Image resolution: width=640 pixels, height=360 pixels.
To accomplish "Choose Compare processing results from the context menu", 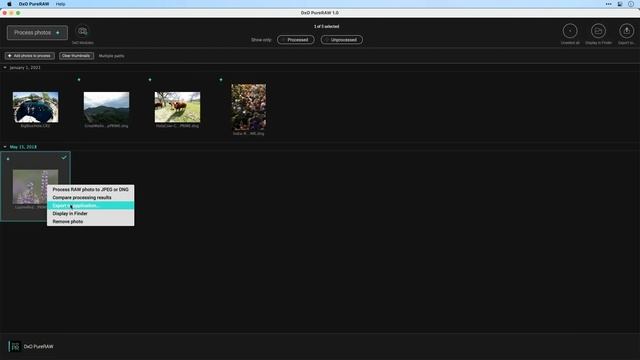I will tap(91, 198).
